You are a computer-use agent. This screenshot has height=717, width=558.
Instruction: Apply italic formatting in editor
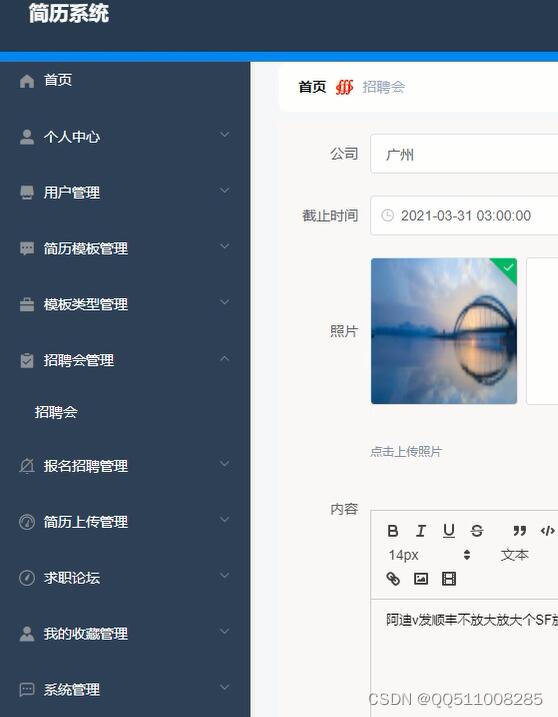421,531
